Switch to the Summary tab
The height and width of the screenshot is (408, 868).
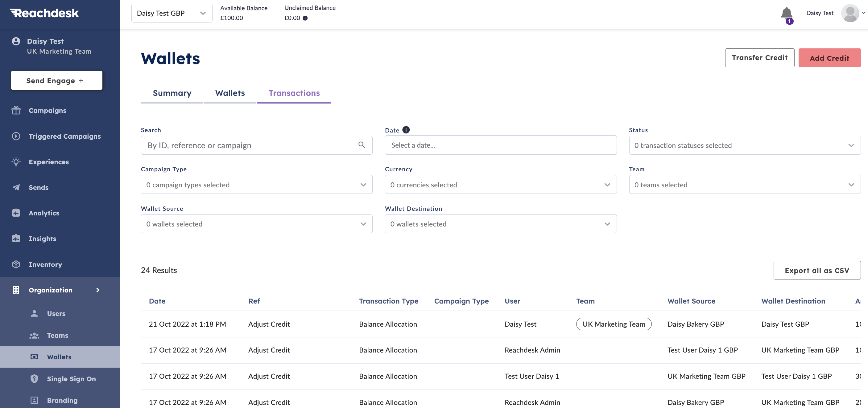tap(172, 93)
